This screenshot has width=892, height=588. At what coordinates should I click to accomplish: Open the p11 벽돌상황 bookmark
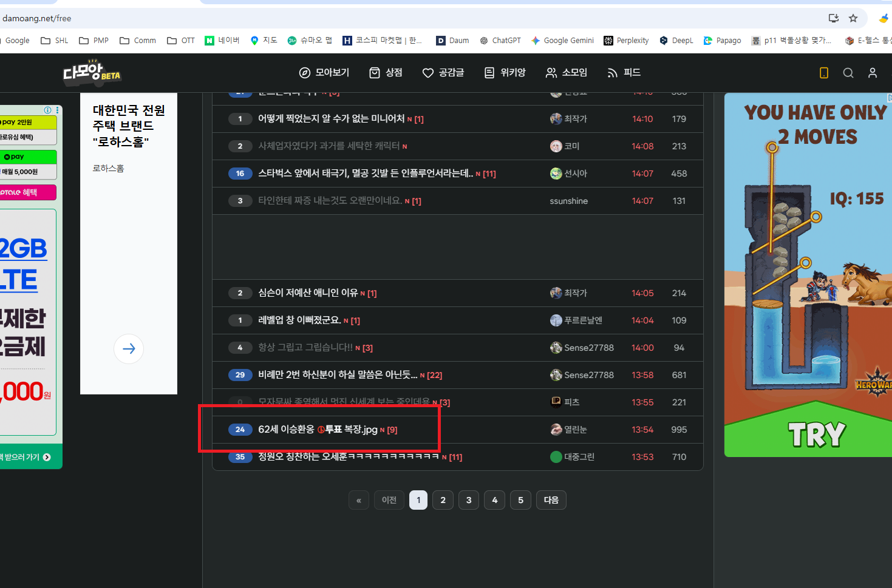(x=791, y=41)
